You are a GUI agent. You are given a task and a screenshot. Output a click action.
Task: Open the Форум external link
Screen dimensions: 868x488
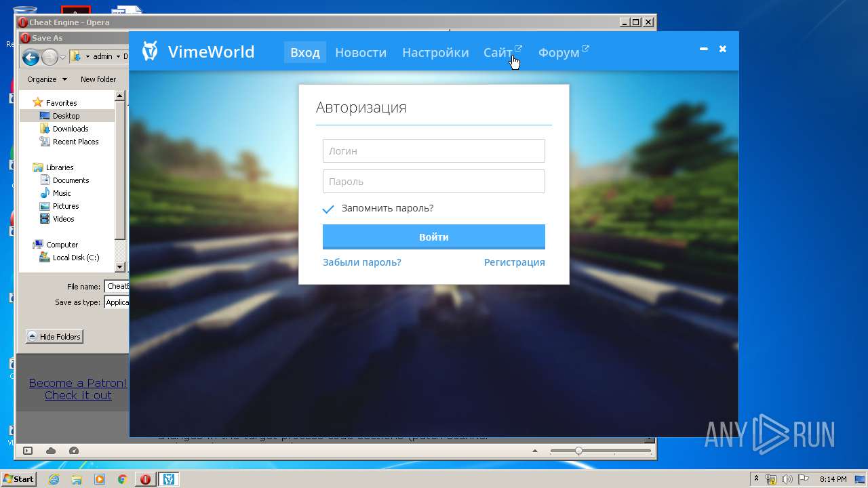point(564,52)
